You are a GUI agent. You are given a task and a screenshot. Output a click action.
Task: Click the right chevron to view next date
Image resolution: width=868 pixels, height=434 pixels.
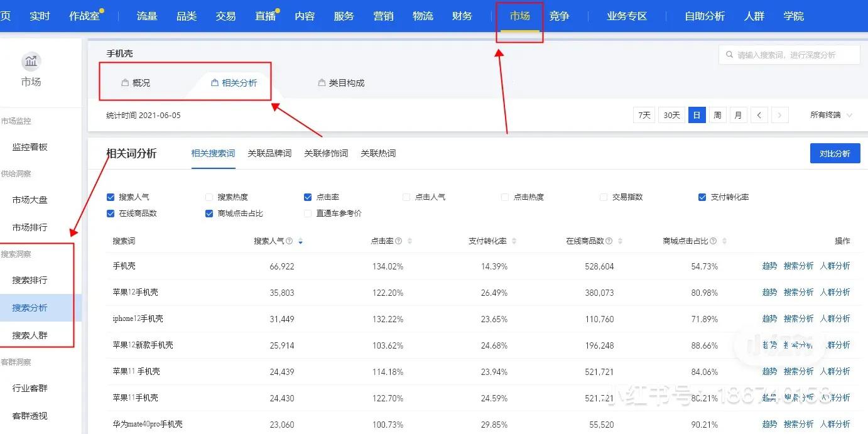(x=779, y=115)
